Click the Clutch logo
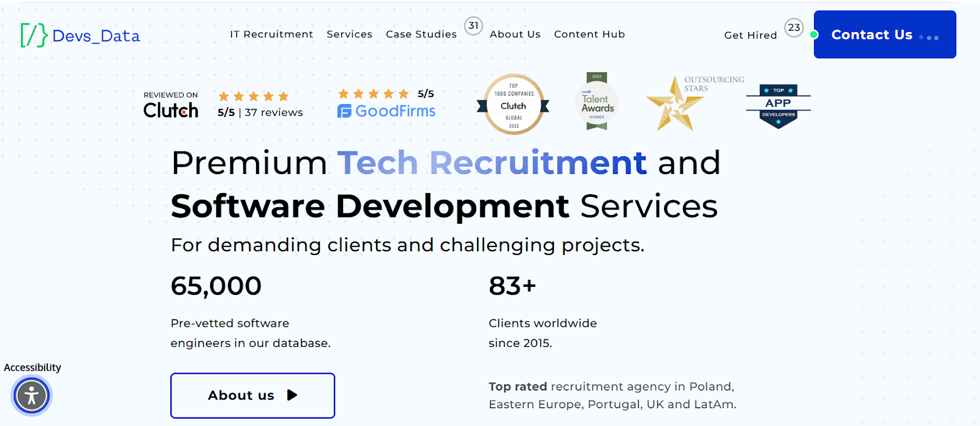 (171, 111)
